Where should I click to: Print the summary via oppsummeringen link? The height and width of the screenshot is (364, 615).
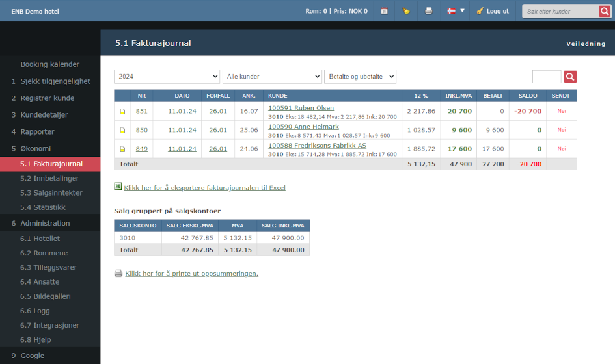tap(191, 274)
